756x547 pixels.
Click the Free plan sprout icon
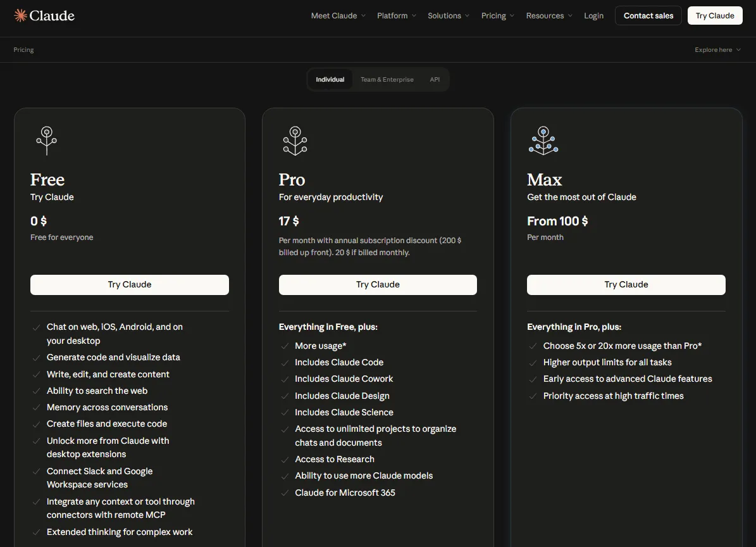47,141
